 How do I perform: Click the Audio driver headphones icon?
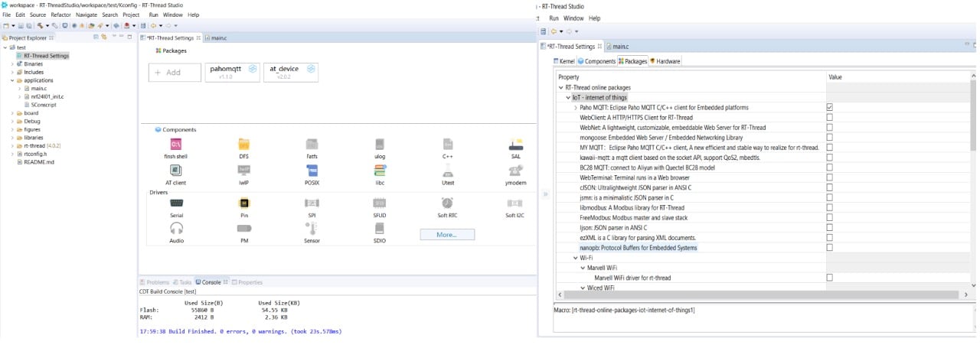point(176,228)
